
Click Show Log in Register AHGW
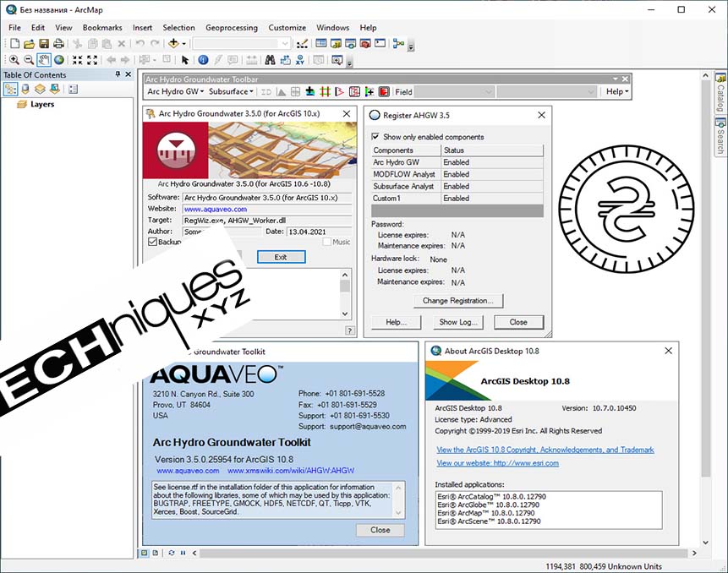tap(458, 322)
